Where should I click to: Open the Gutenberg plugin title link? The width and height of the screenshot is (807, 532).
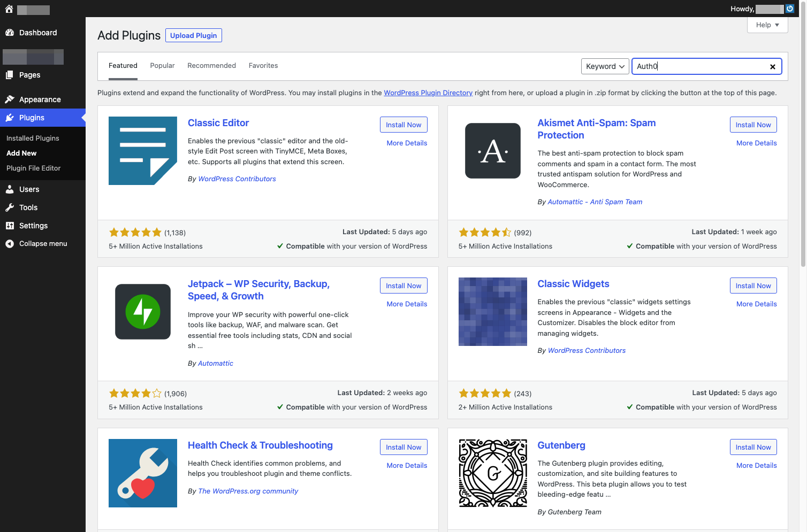pyautogui.click(x=561, y=445)
